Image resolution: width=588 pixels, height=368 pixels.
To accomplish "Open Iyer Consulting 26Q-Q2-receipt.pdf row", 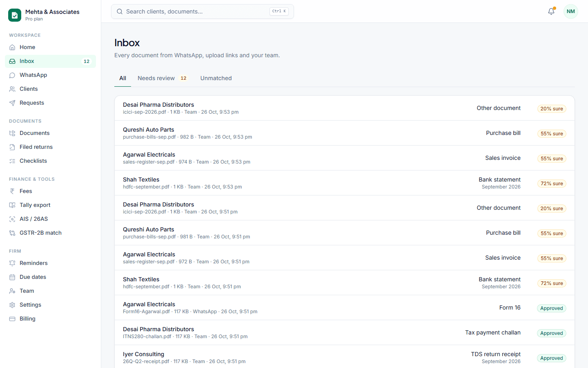I will point(345,357).
